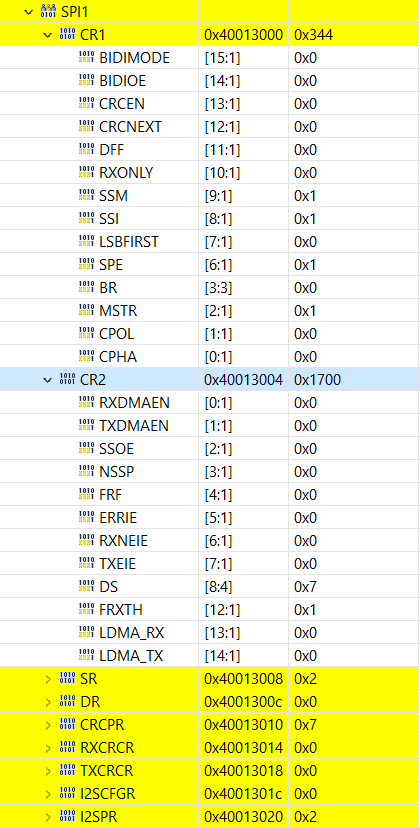Click the SPI1 peripheral group icon
The image size is (420, 828).
pyautogui.click(x=48, y=12)
